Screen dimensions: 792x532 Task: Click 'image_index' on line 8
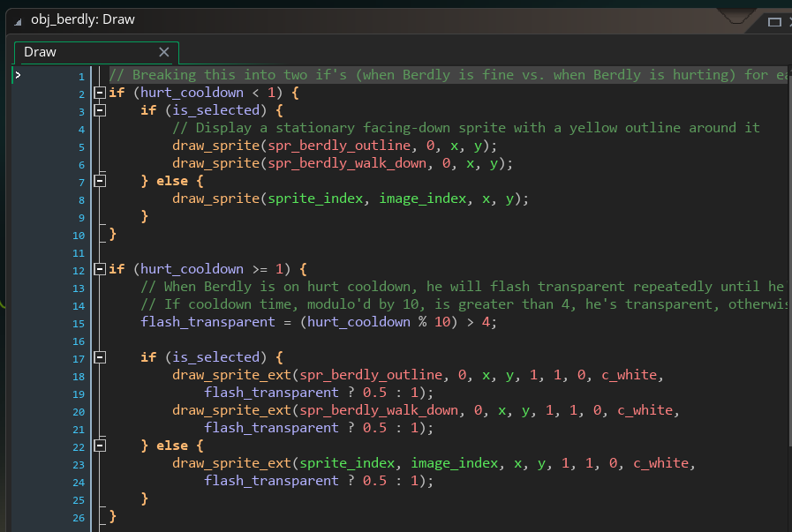[423, 199]
